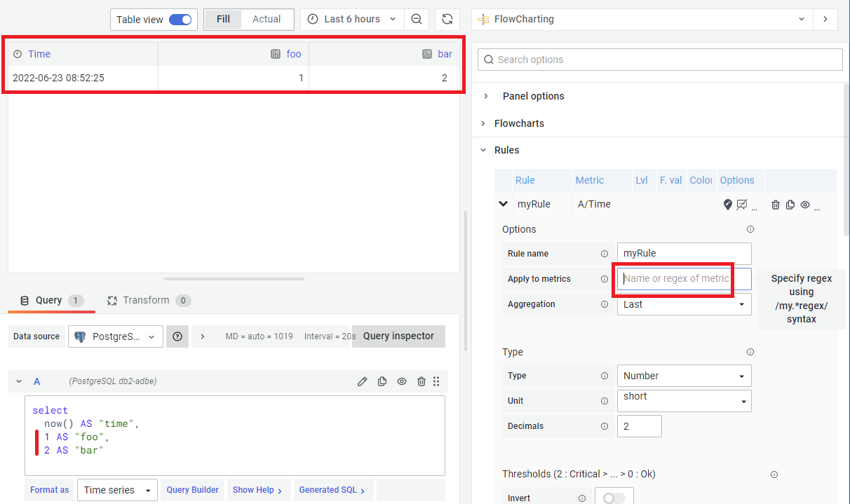Switch to the Query tab
Viewport: 850px width, 504px height.
coord(50,300)
